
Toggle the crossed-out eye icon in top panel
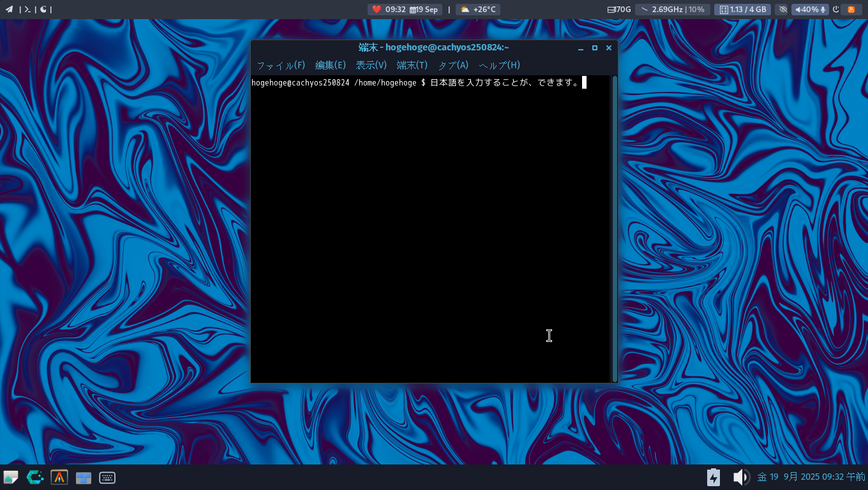[783, 10]
